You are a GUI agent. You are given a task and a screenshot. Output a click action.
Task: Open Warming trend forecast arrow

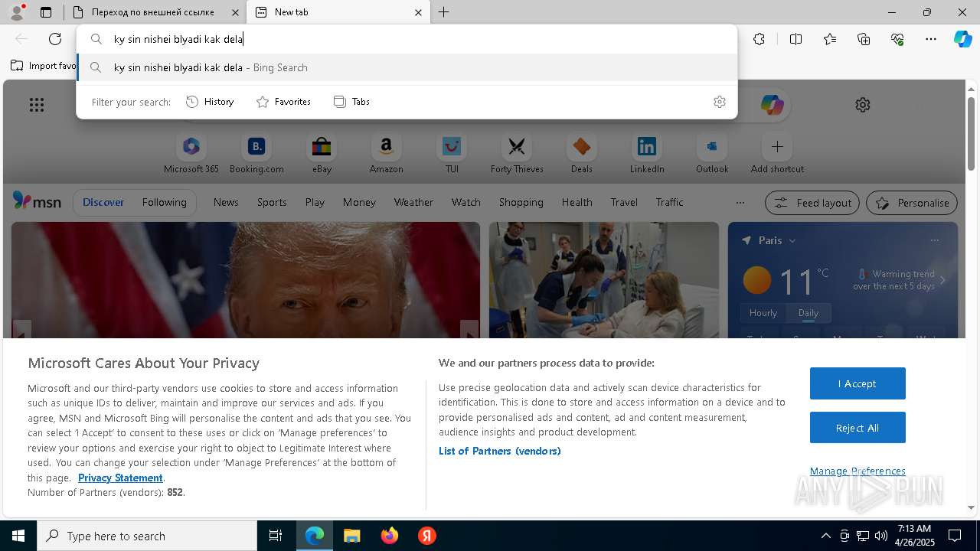[942, 281]
